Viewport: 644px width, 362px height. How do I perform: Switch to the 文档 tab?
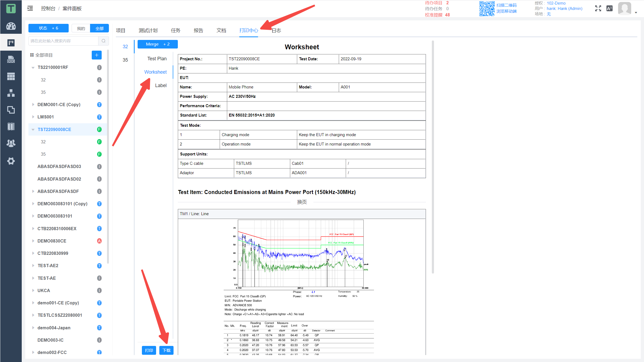[221, 31]
